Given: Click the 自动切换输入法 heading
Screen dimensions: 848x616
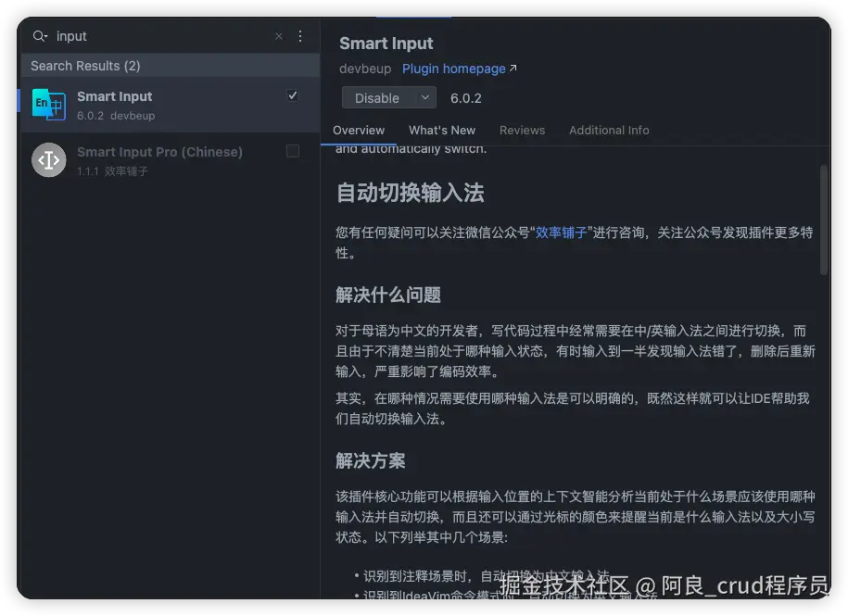Looking at the screenshot, I should (410, 193).
